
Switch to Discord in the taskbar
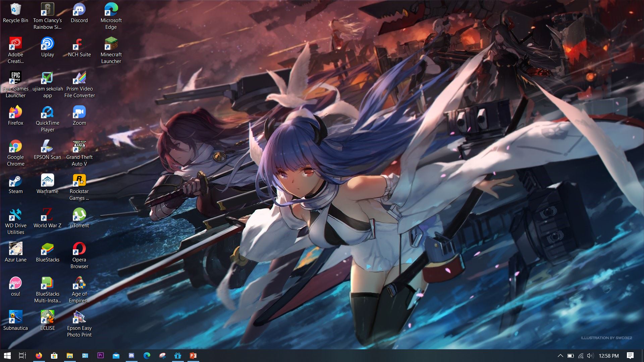[x=131, y=356]
